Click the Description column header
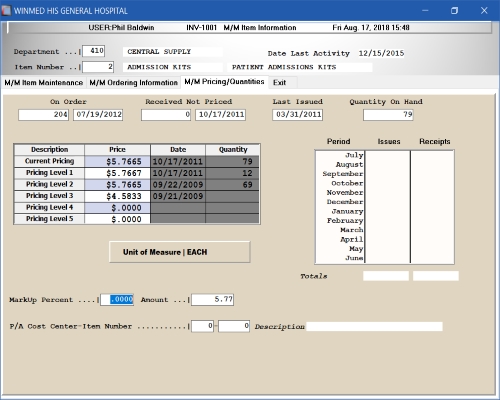Screen dimensions: 500x400 (49, 150)
